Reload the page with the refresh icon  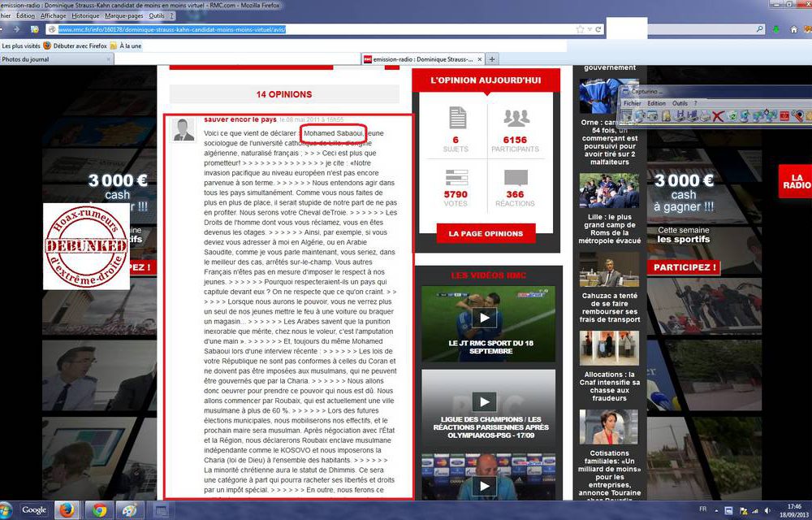coord(598,29)
